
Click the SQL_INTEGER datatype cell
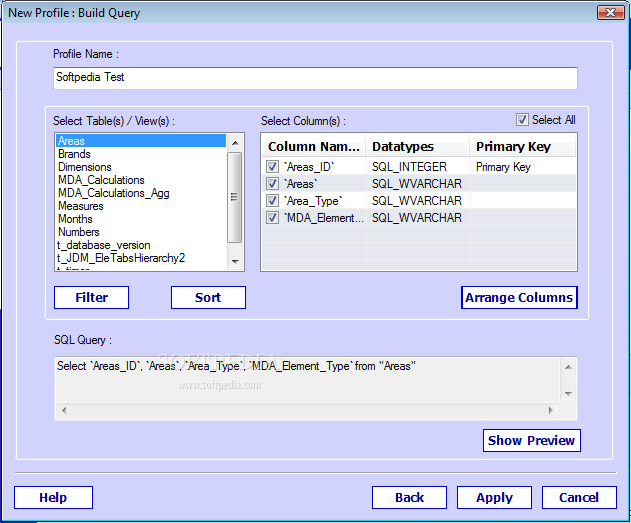click(x=418, y=167)
